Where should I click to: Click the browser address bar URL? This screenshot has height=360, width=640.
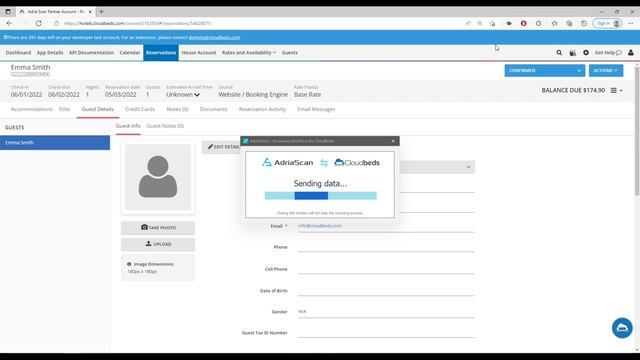[x=138, y=23]
